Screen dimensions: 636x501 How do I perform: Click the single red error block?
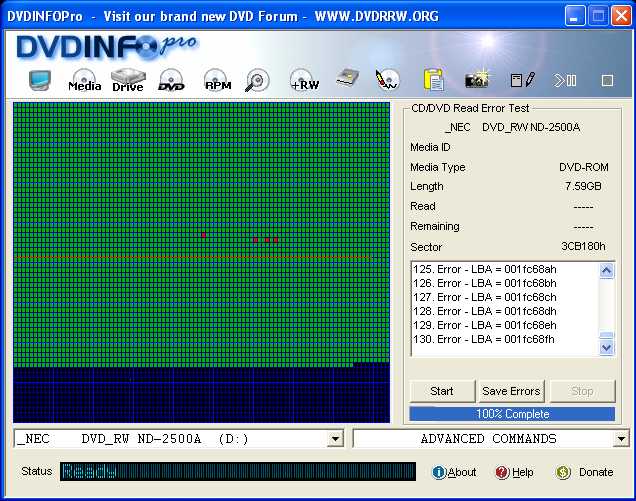[x=204, y=235]
